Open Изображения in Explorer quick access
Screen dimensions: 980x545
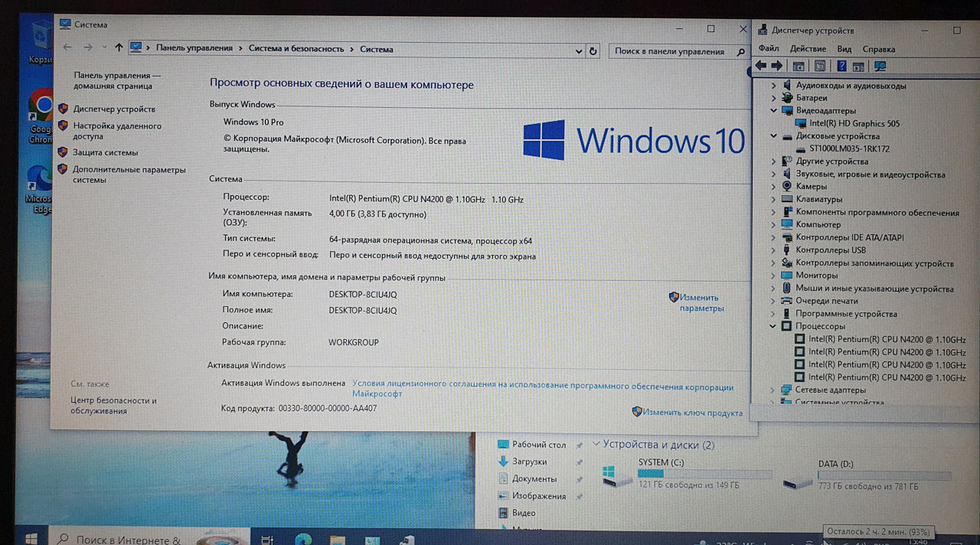coord(539,496)
